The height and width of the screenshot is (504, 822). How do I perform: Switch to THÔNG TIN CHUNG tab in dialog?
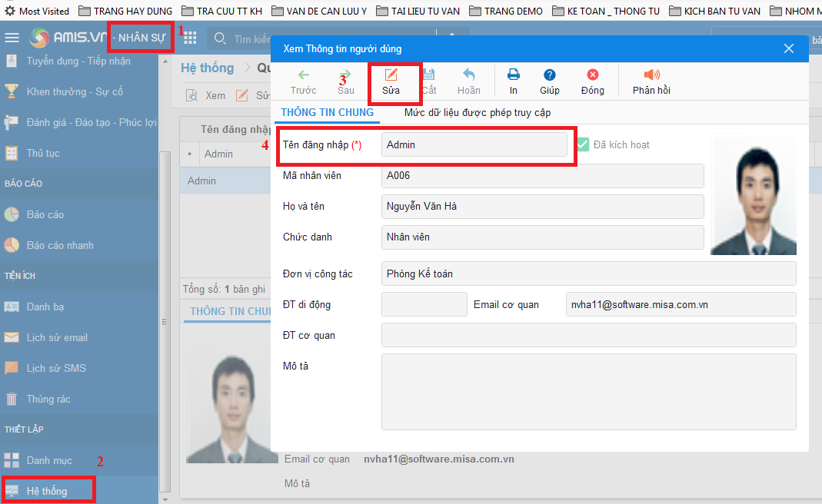coord(327,113)
